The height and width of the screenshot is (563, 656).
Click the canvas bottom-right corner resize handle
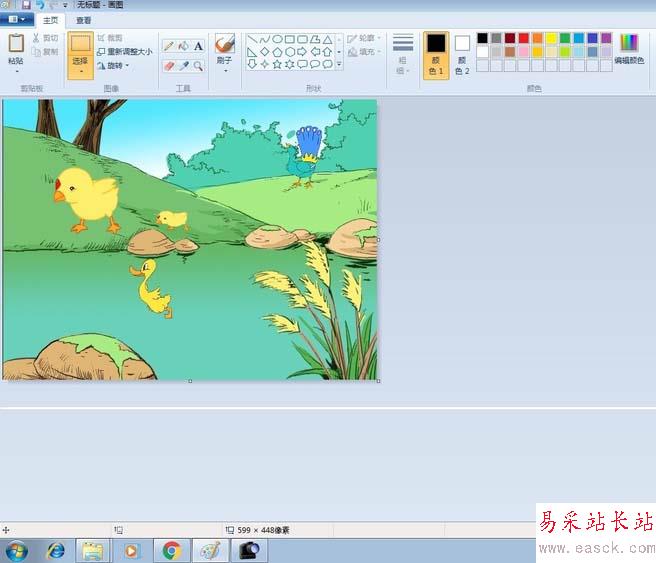coord(379,381)
